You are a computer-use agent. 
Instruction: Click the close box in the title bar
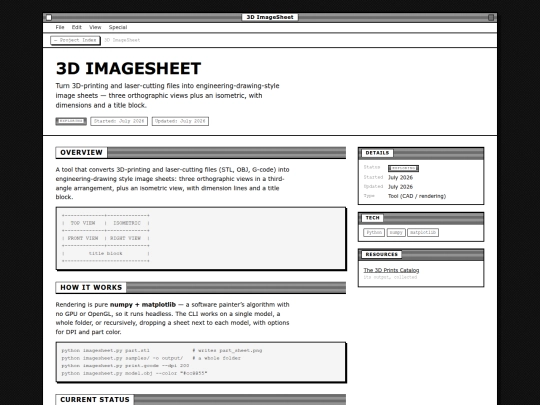pos(49,17)
